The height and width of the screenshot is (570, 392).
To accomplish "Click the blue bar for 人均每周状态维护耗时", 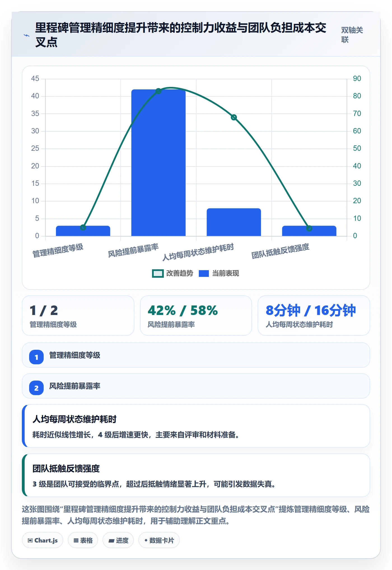I will [234, 222].
